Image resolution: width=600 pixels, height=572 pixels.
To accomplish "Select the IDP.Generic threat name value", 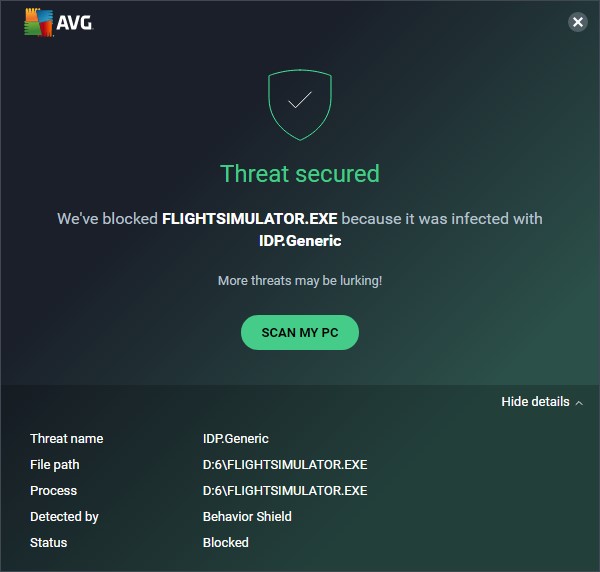I will point(236,439).
